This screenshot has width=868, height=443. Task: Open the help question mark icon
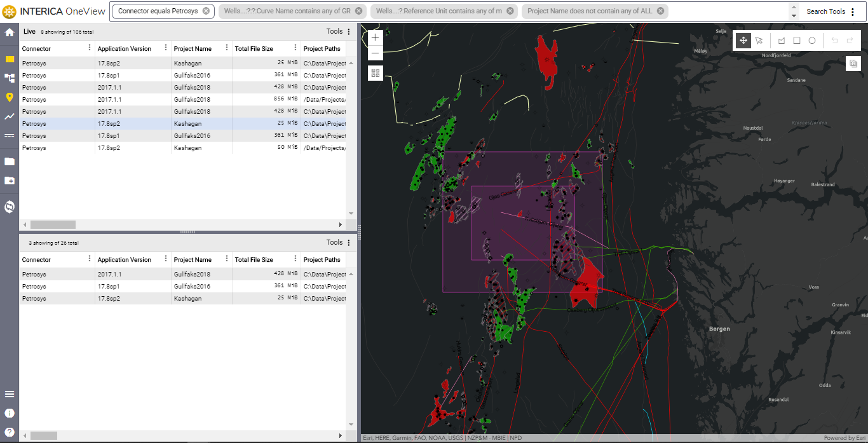tap(10, 432)
